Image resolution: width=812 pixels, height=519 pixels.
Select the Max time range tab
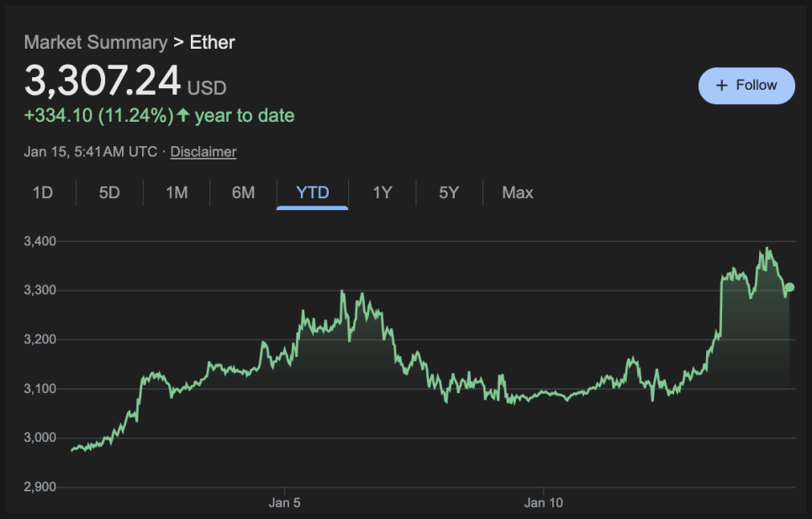click(517, 193)
